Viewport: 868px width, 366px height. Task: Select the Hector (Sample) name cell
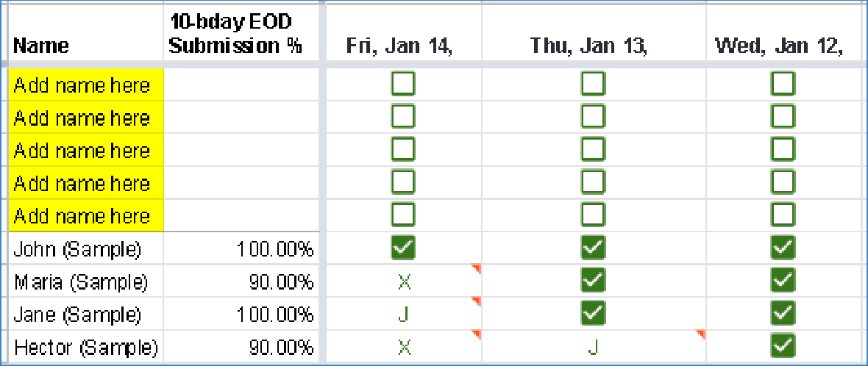85,347
